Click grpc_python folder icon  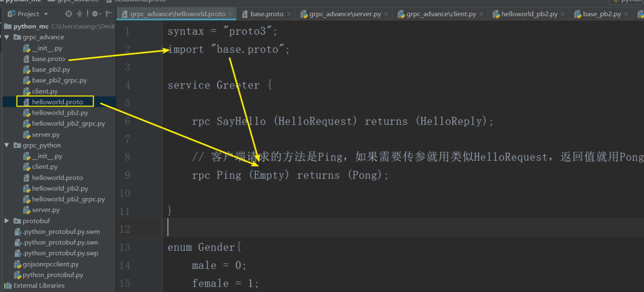pyautogui.click(x=17, y=145)
